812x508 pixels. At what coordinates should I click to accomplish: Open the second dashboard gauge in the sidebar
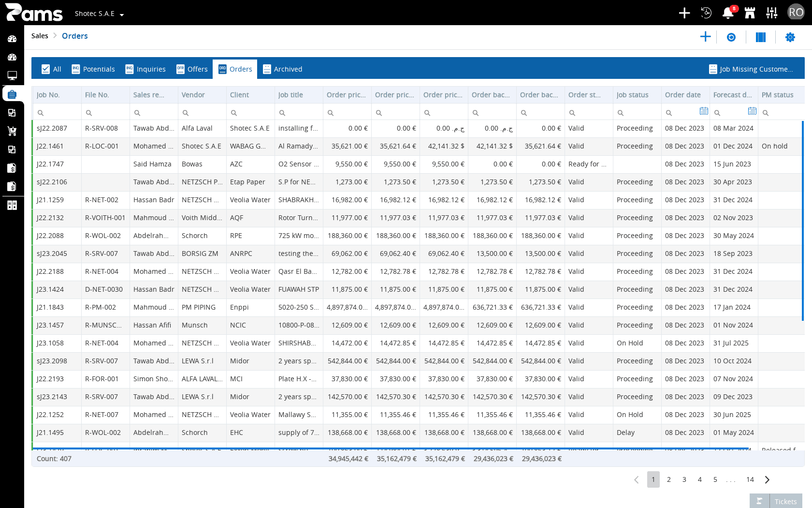(12, 57)
